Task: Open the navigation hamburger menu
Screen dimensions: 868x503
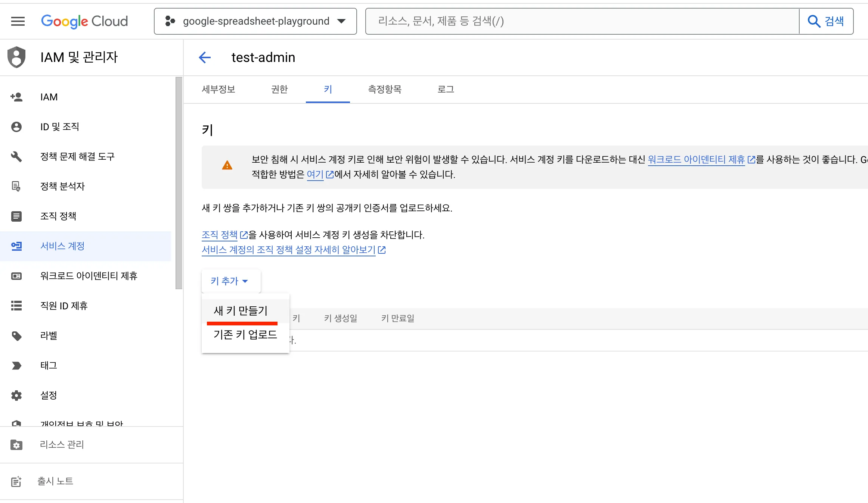Action: (18, 21)
